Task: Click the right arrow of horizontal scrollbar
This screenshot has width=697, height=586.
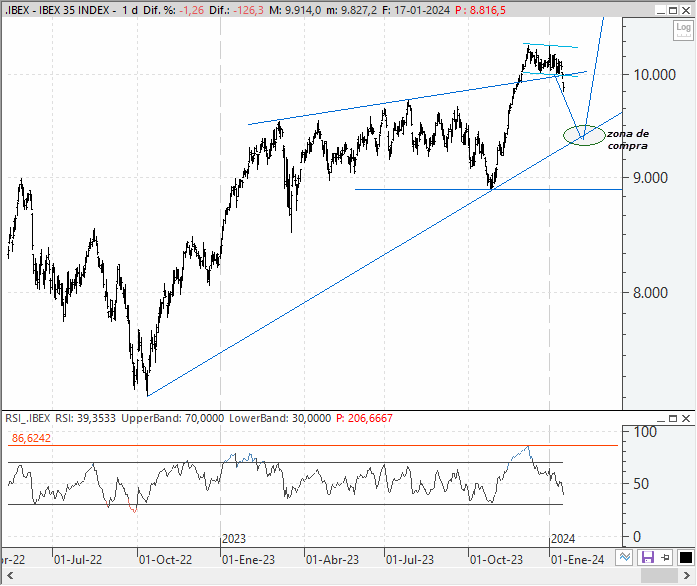Action: coord(687,576)
